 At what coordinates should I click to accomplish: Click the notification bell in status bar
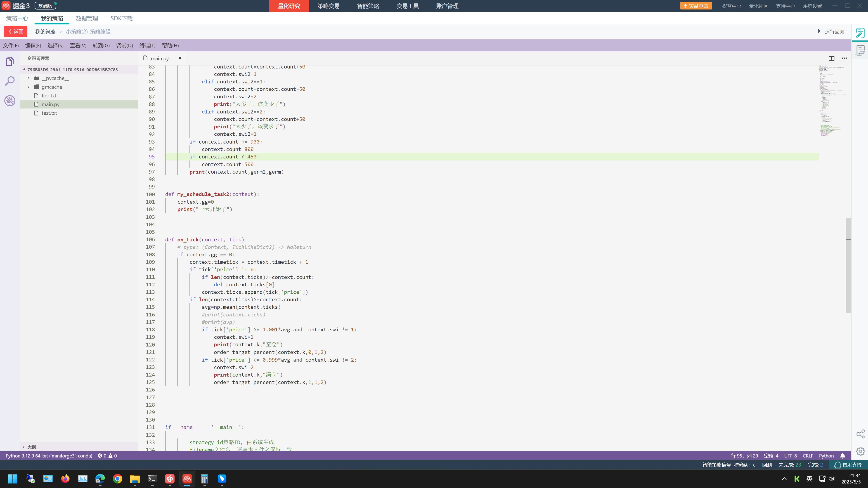click(842, 456)
